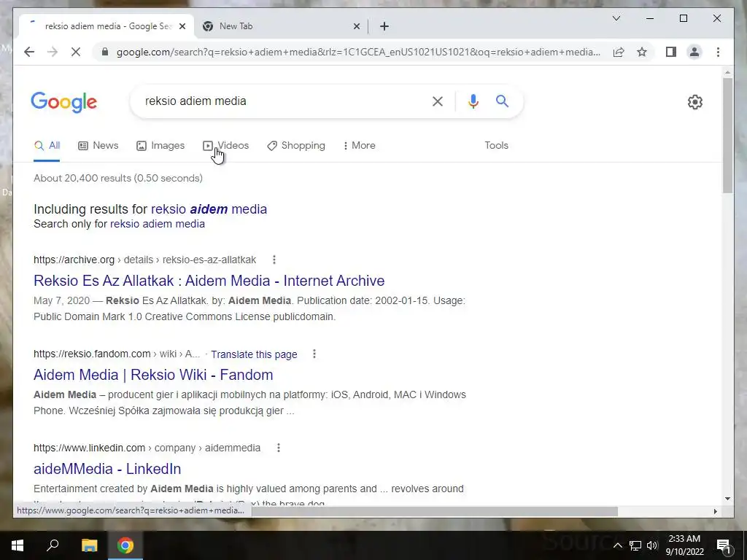Share this page icon in address bar

pos(619,52)
